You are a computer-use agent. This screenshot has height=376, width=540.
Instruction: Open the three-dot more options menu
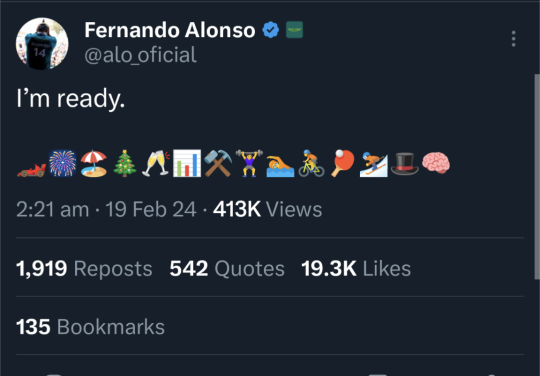click(513, 39)
